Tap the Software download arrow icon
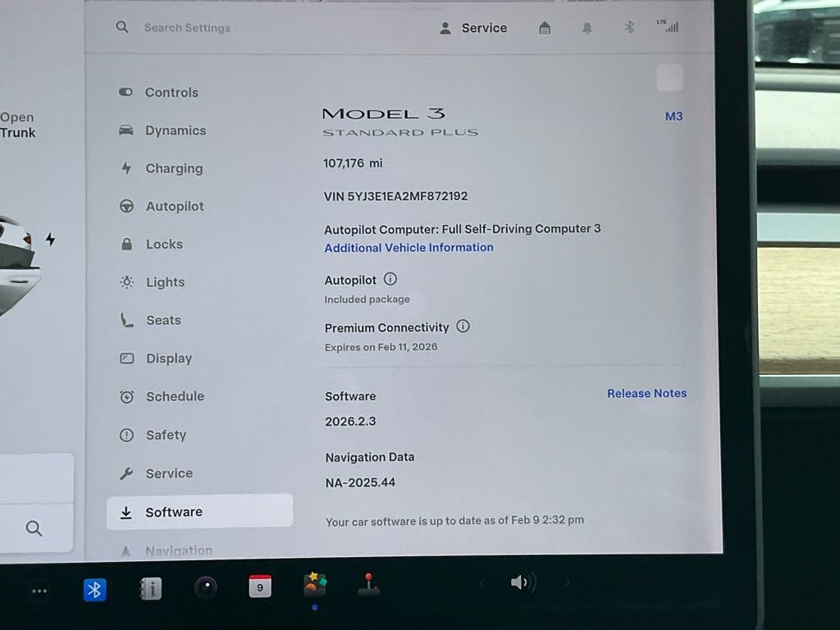Image resolution: width=840 pixels, height=630 pixels. (x=126, y=512)
